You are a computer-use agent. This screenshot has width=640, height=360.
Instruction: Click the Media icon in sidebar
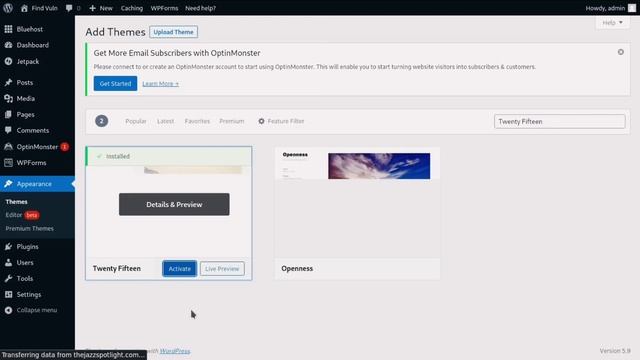[x=8, y=98]
